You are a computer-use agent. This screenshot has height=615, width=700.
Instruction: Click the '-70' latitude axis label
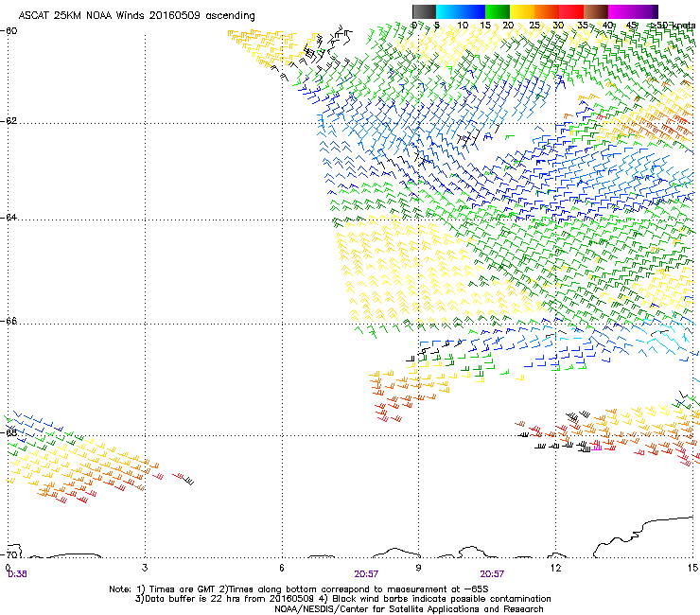tap(9, 554)
